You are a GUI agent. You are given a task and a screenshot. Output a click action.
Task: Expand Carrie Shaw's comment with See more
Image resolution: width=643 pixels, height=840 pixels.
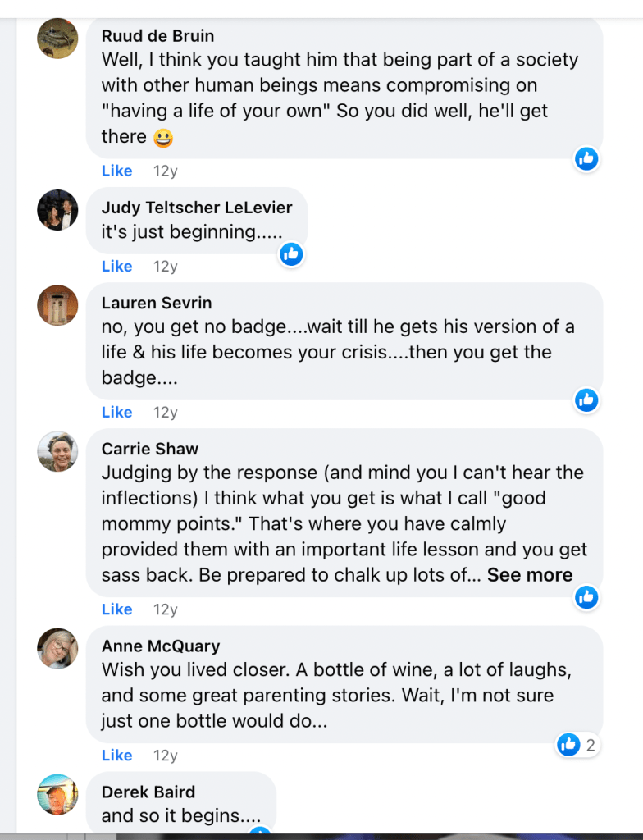tap(530, 575)
